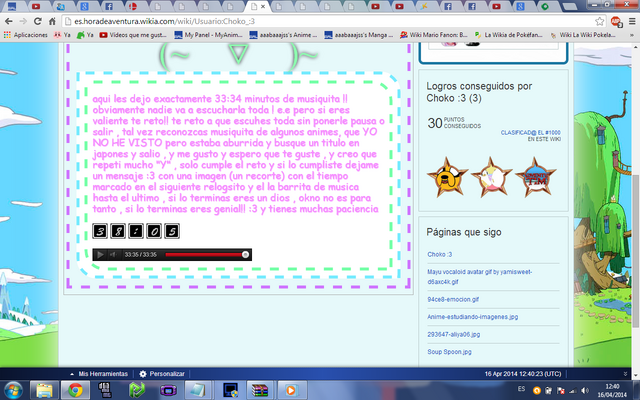Mute the audio player volume
Image resolution: width=640 pixels, height=400 pixels.
tap(113, 255)
